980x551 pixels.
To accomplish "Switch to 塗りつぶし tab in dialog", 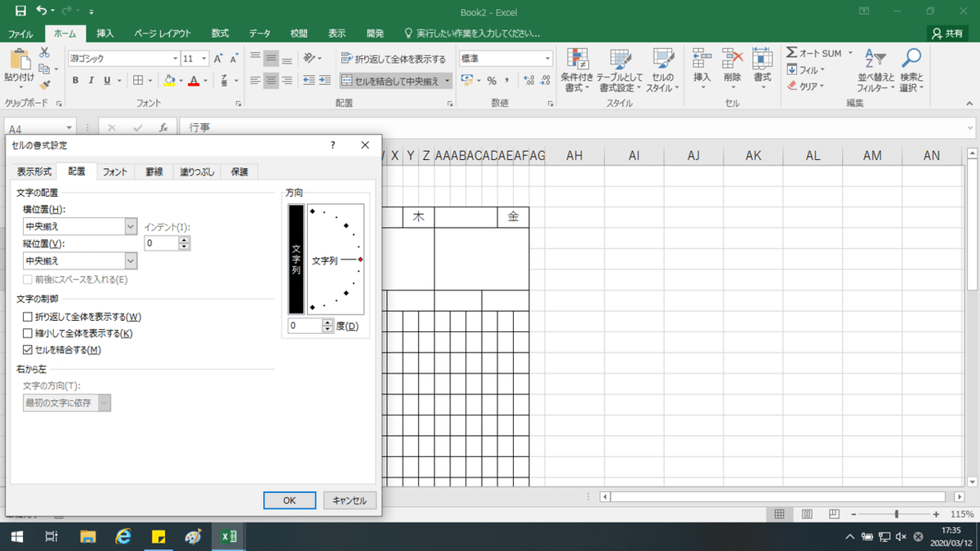I will click(x=198, y=171).
